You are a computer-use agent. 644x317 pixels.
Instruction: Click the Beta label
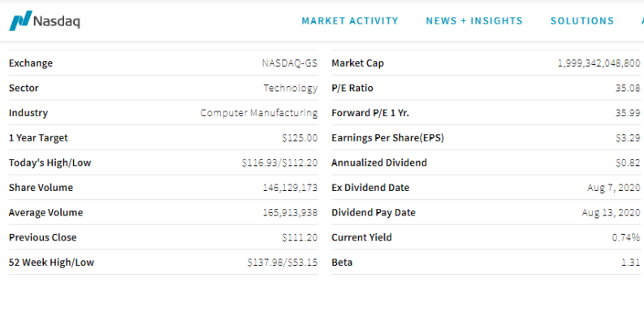tap(342, 263)
